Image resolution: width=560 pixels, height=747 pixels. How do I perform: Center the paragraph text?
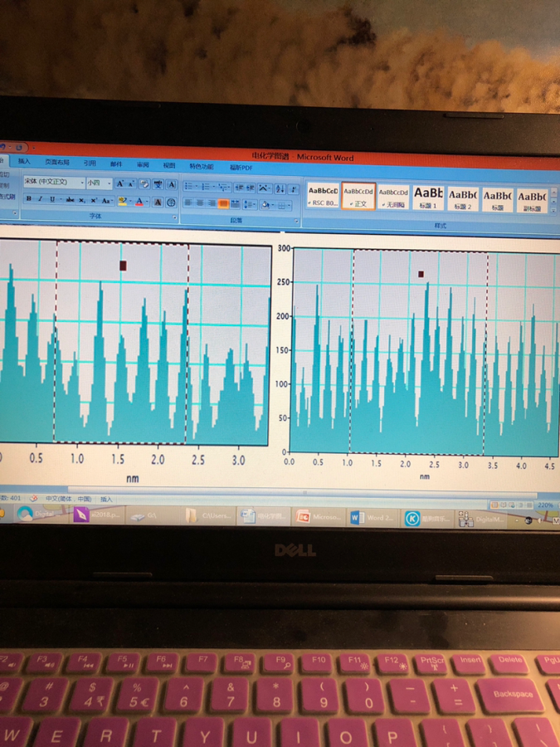[200, 203]
